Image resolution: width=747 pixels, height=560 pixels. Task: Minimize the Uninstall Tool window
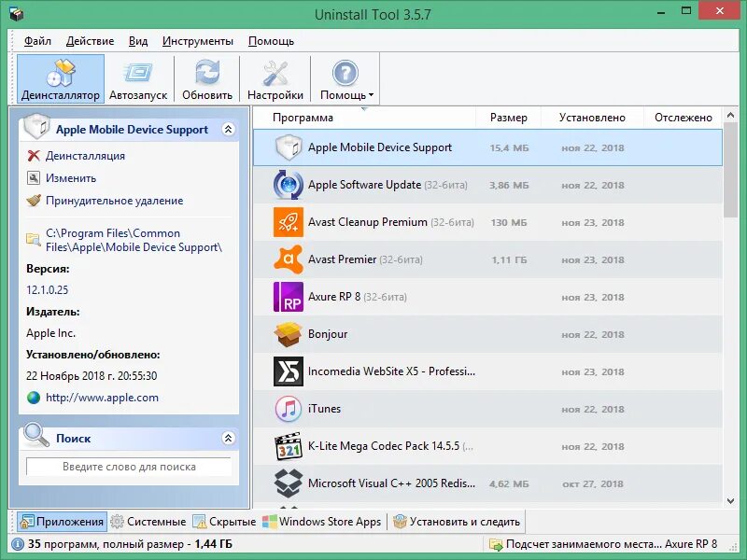(x=661, y=11)
